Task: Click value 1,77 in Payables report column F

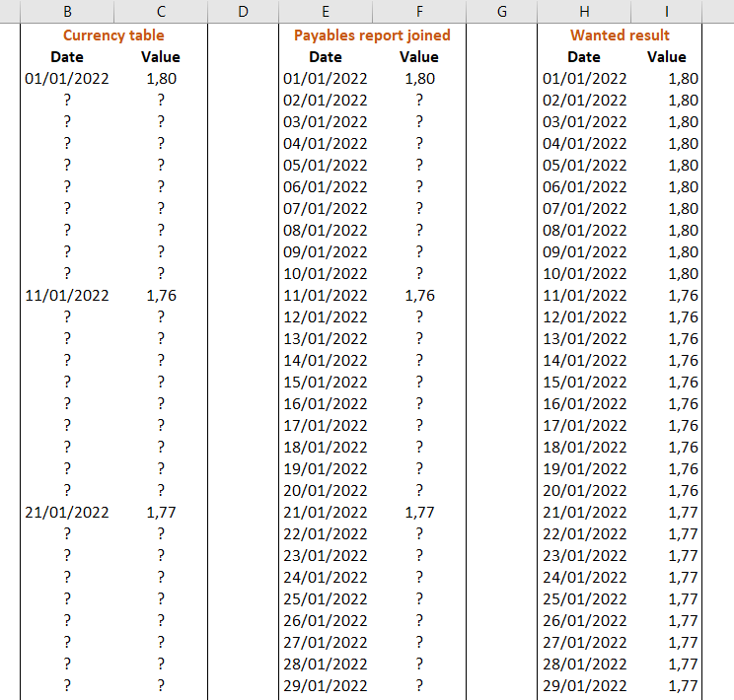Action: [x=419, y=513]
